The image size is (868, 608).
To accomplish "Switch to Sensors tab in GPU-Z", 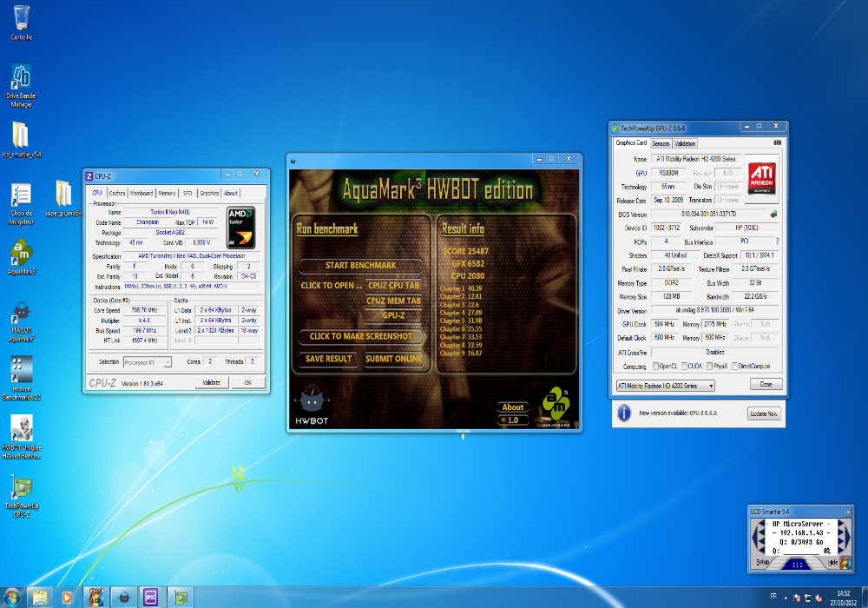I will 661,143.
